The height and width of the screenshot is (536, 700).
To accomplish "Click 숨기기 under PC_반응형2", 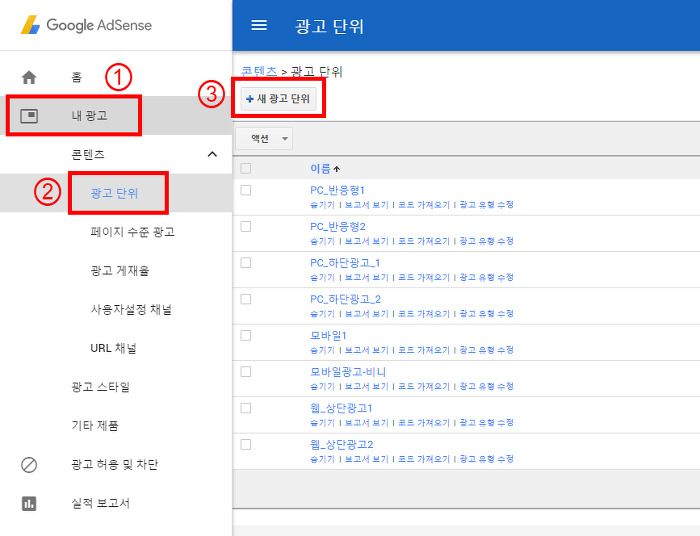I will pos(322,241).
